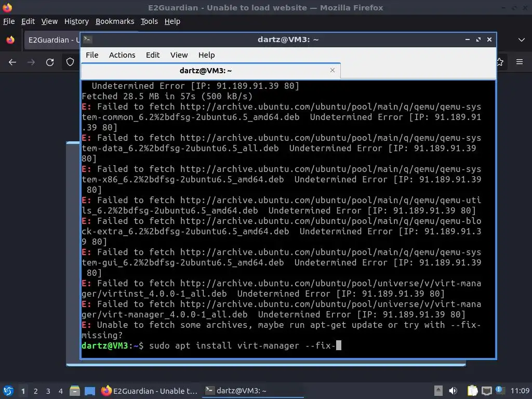
Task: Click the show desktop icon in the taskbar
Action: tap(90, 391)
